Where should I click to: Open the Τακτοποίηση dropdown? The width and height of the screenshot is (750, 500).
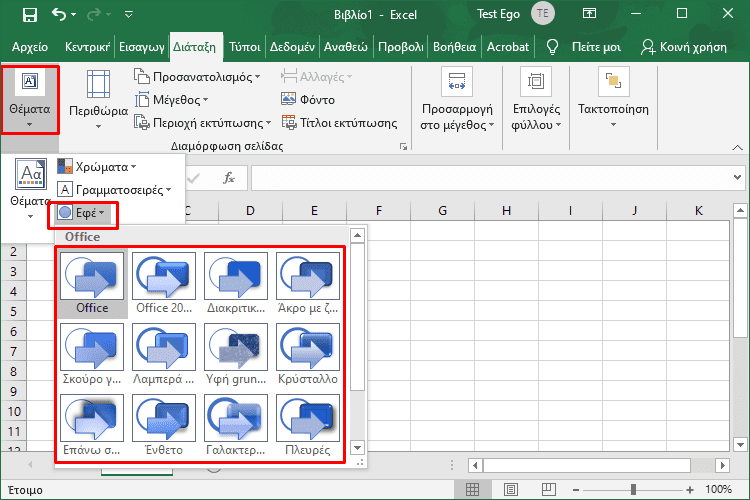613,100
